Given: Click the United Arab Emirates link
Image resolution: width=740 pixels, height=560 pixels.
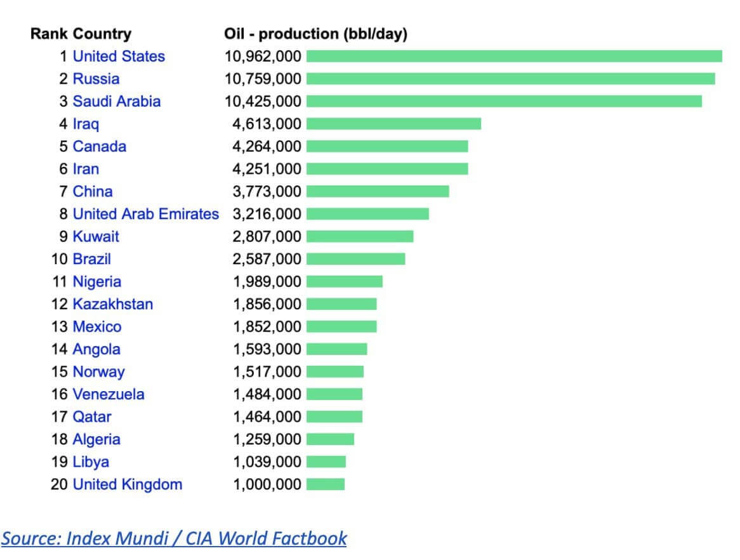Looking at the screenshot, I should (146, 214).
